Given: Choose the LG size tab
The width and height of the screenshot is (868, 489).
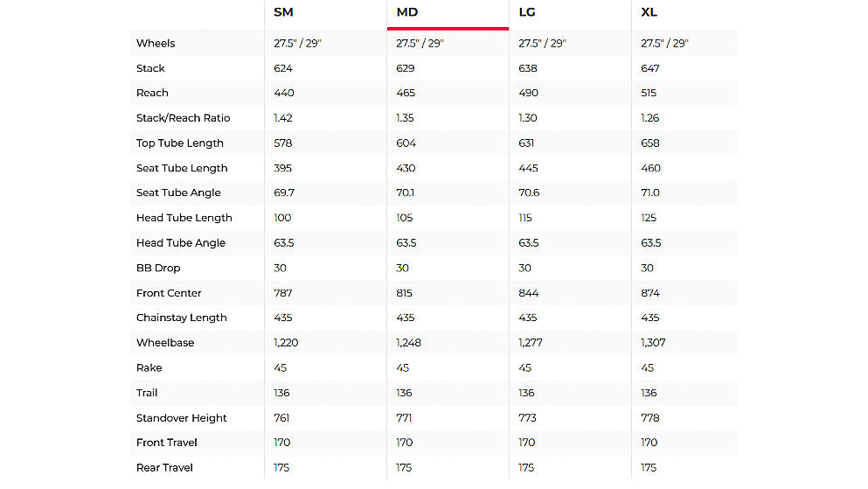Looking at the screenshot, I should click(528, 12).
